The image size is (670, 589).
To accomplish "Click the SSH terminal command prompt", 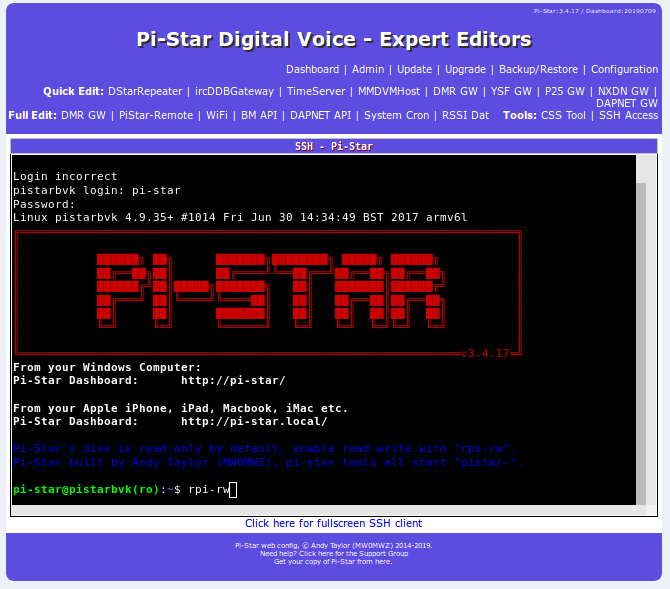I will [125, 489].
